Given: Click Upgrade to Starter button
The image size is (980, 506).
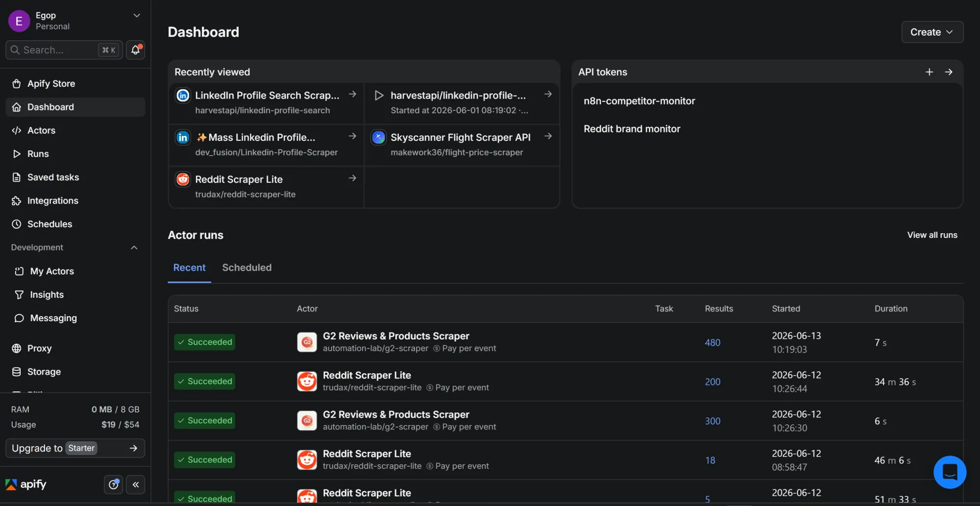Looking at the screenshot, I should click(75, 448).
